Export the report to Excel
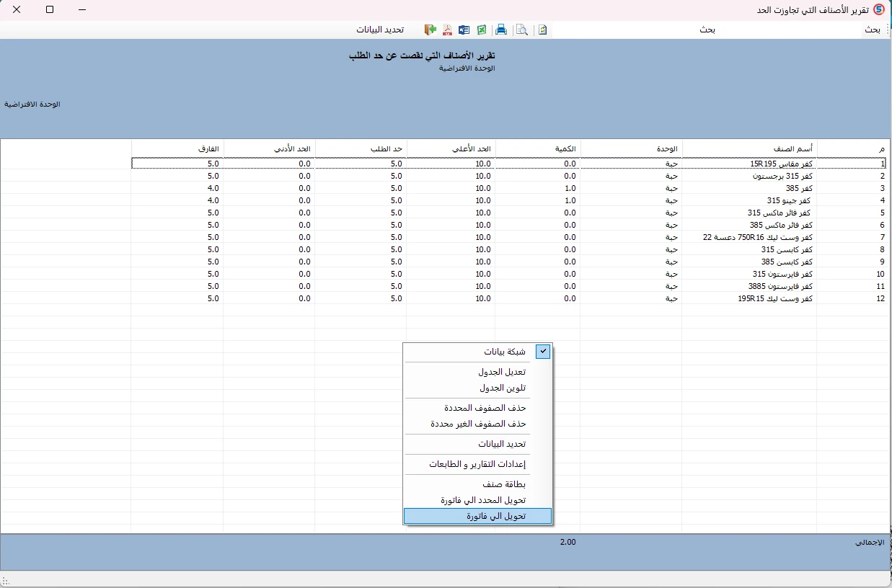 [481, 30]
